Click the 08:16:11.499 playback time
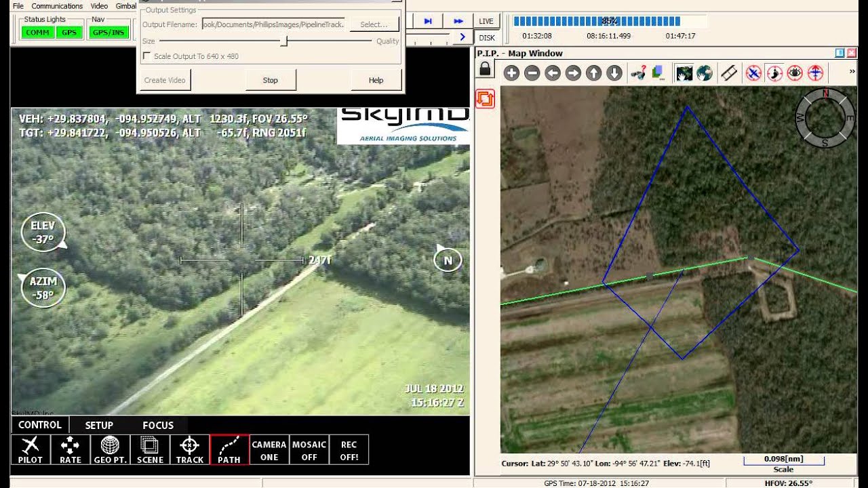 coord(608,36)
